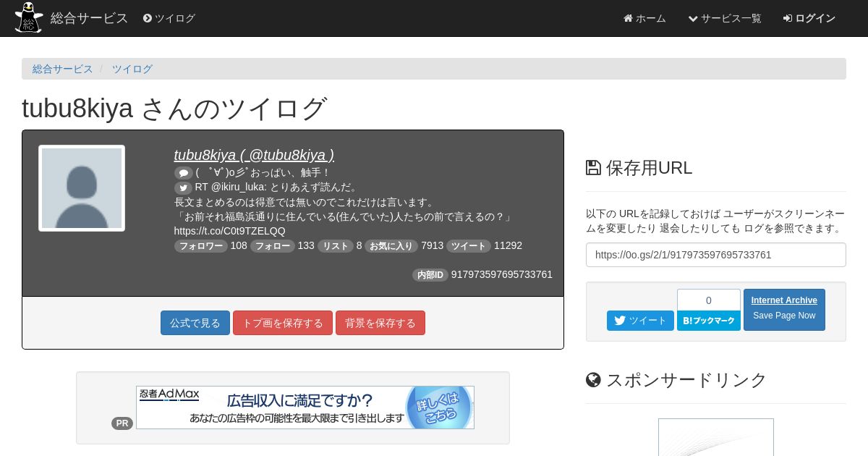Click the トプ画を保存する button
Screen dimensions: 868x456
point(283,323)
